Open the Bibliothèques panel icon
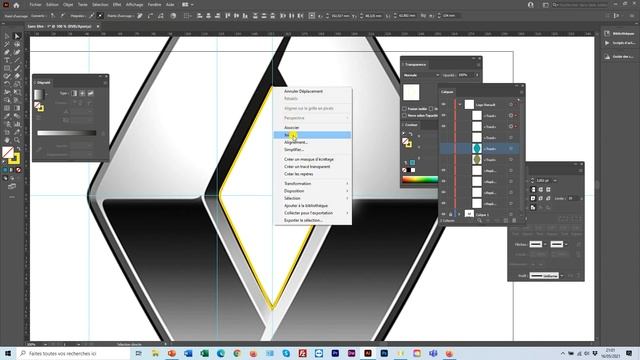Viewport: 640px width, 360px height. [607, 33]
